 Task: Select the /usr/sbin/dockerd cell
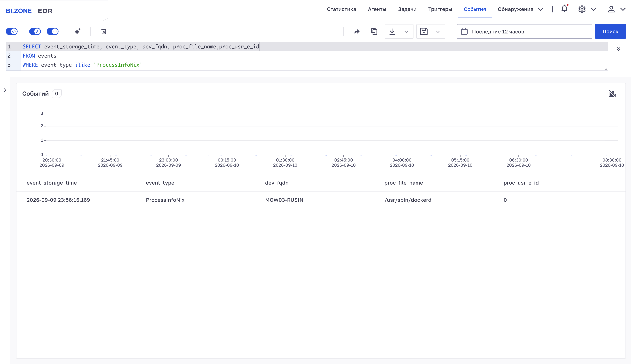click(x=408, y=200)
